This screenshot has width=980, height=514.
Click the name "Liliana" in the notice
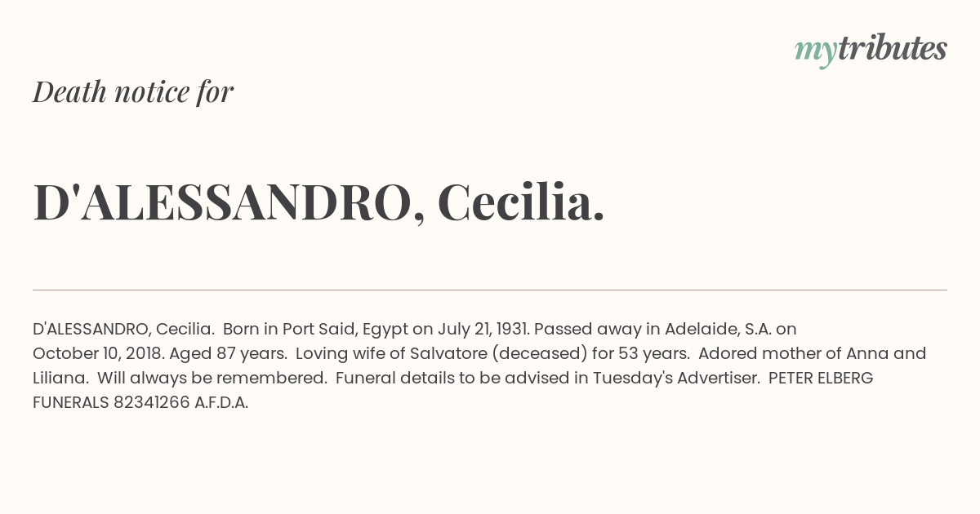pos(59,378)
